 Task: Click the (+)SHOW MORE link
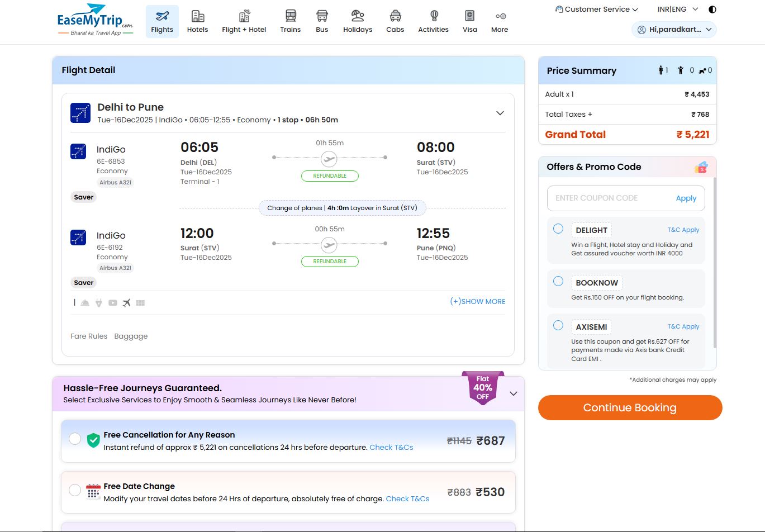click(x=477, y=302)
